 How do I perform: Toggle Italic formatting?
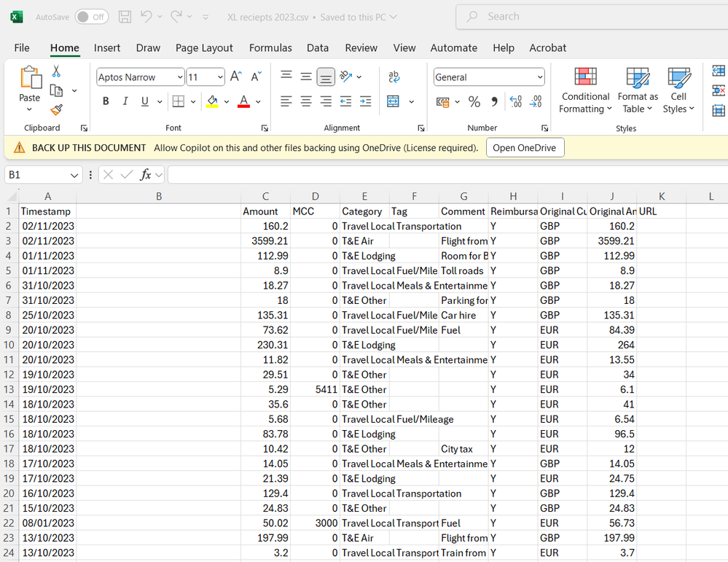(125, 101)
